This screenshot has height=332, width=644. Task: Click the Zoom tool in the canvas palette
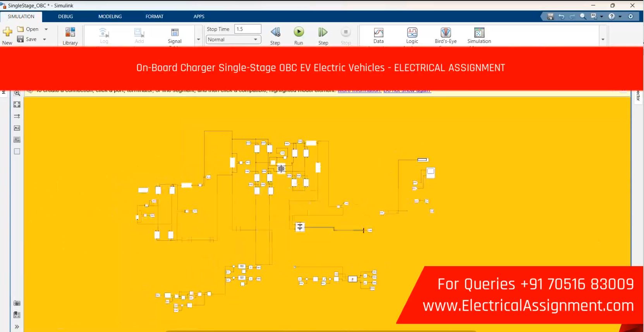click(x=17, y=93)
